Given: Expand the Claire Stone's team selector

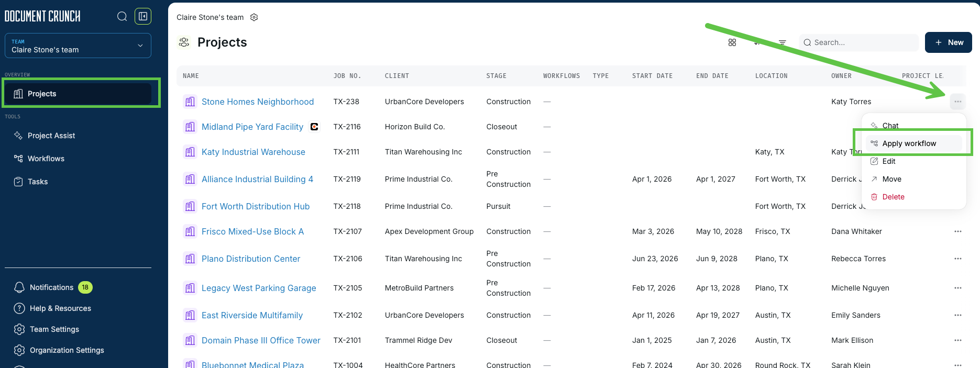Looking at the screenshot, I should pyautogui.click(x=78, y=46).
